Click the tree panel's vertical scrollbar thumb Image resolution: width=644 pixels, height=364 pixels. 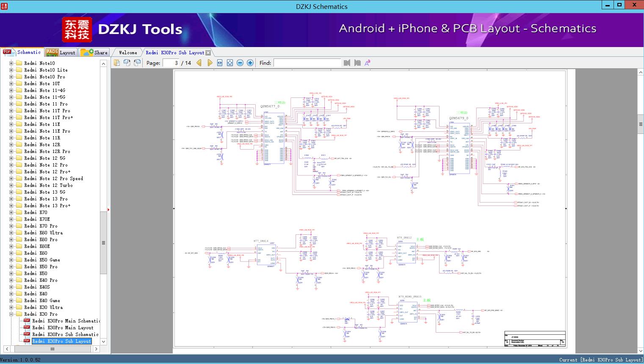[103, 243]
